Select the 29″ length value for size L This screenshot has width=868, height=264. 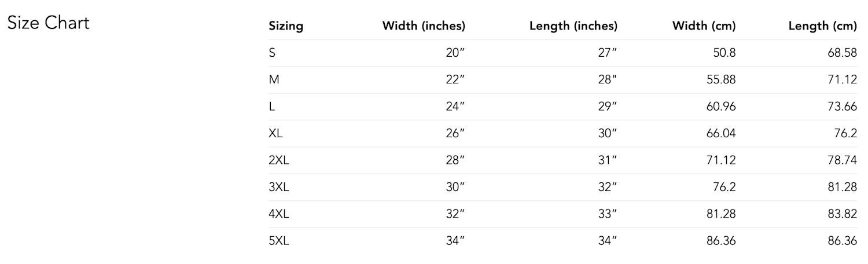coord(608,107)
